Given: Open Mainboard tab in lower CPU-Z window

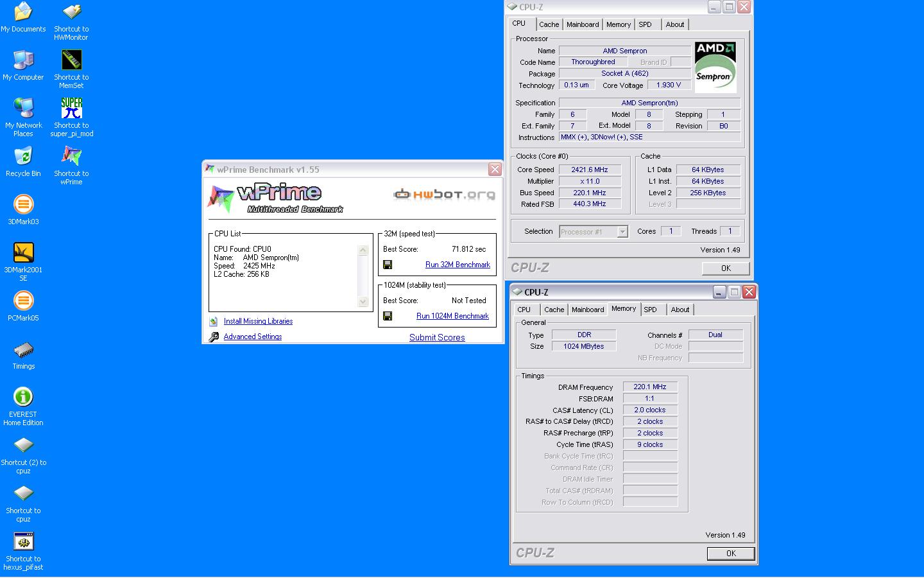Looking at the screenshot, I should 588,310.
